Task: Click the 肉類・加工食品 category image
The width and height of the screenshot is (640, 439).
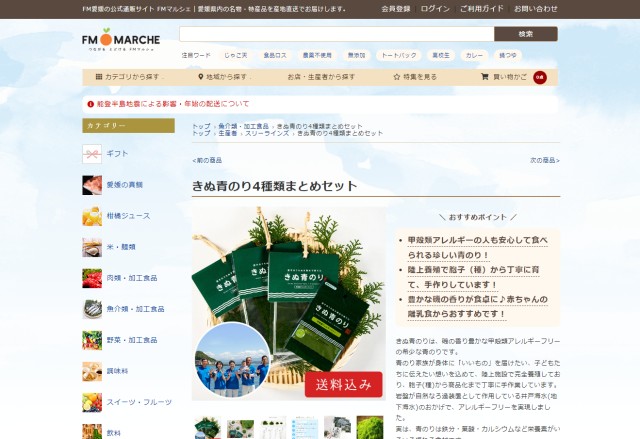Action: [92, 278]
